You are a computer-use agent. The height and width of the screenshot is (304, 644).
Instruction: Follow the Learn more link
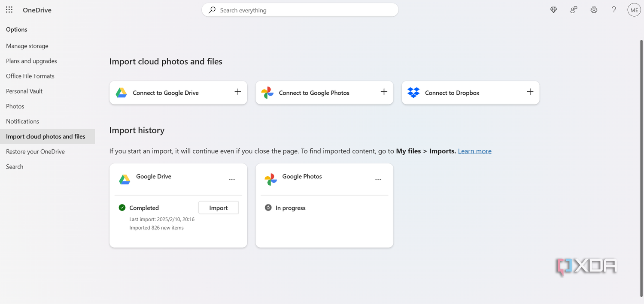(x=474, y=151)
